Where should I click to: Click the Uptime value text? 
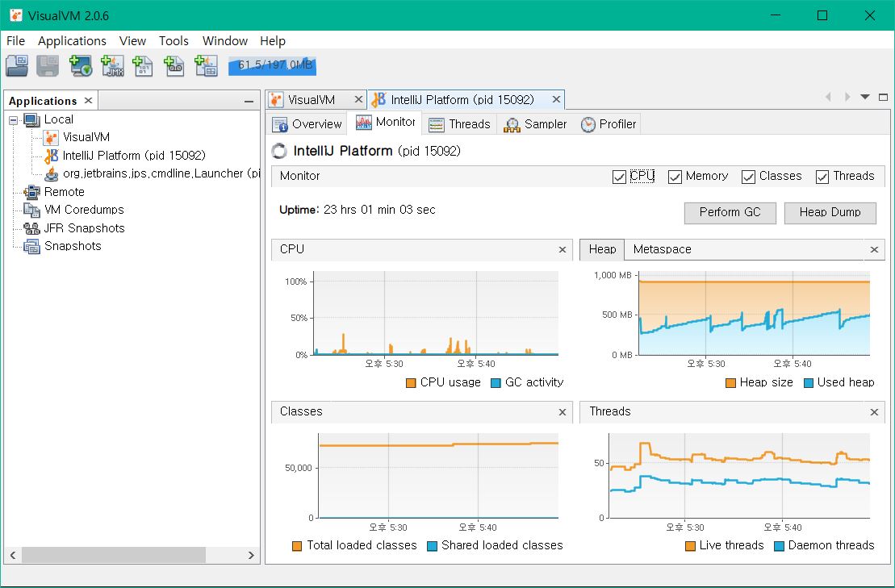coord(379,210)
